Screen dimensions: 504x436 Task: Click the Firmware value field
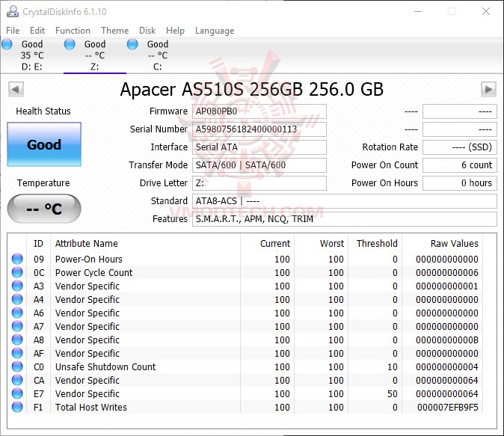[x=259, y=111]
